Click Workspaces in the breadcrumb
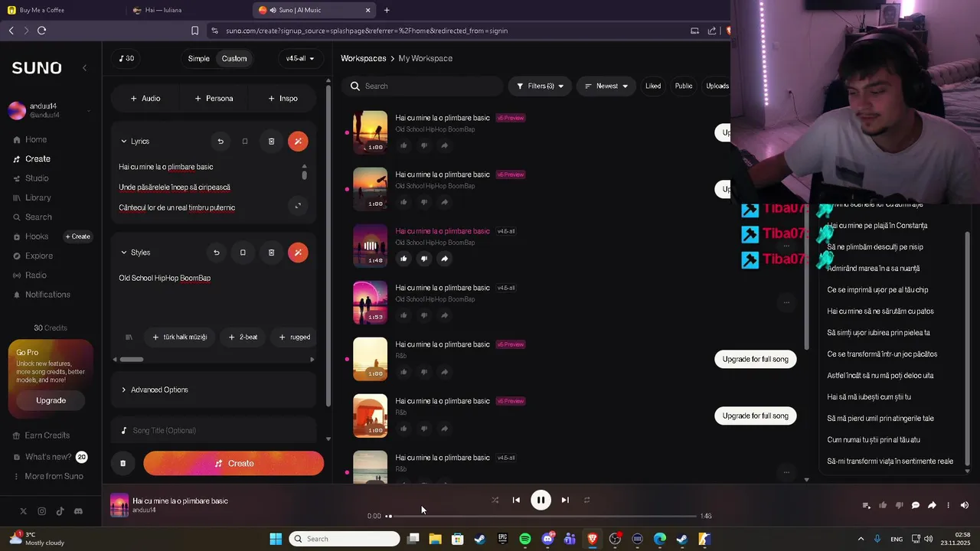Viewport: 980px width, 551px height. click(364, 59)
